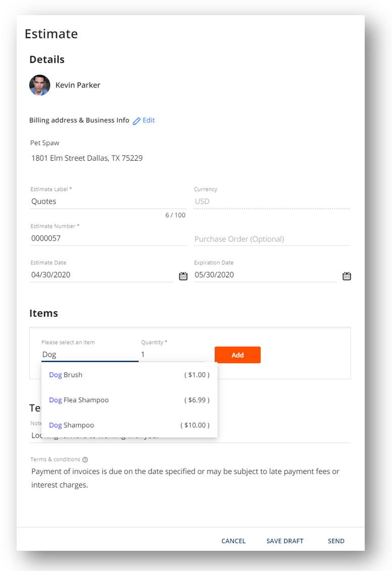
Task: Click the orange Add button
Action: (x=237, y=355)
